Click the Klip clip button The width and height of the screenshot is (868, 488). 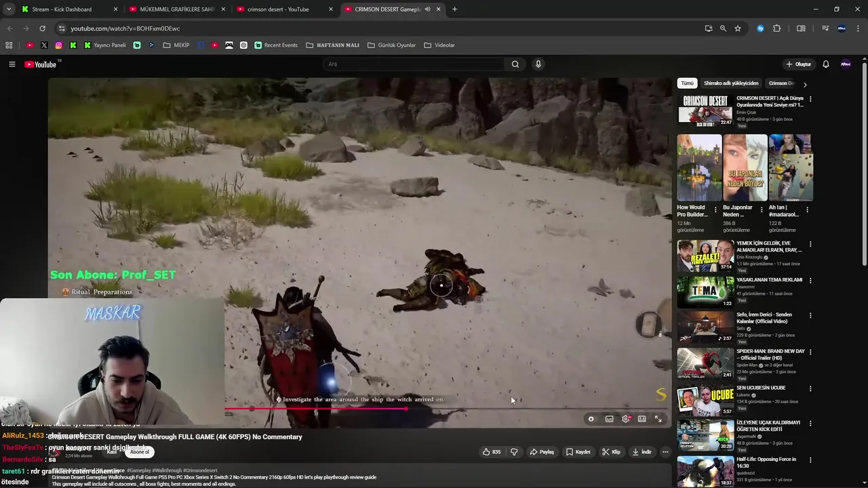click(611, 452)
